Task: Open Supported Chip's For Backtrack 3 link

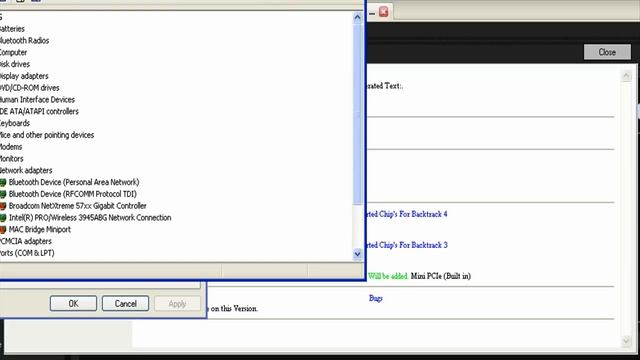Action: tap(407, 245)
